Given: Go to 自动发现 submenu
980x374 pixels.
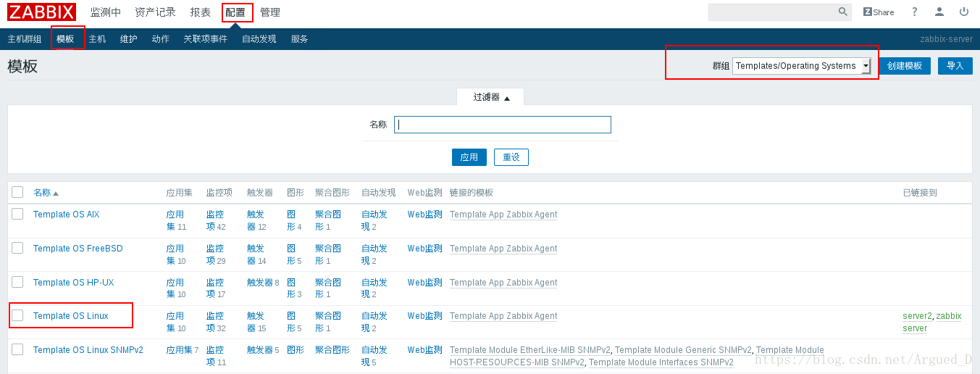Looking at the screenshot, I should click(x=259, y=39).
